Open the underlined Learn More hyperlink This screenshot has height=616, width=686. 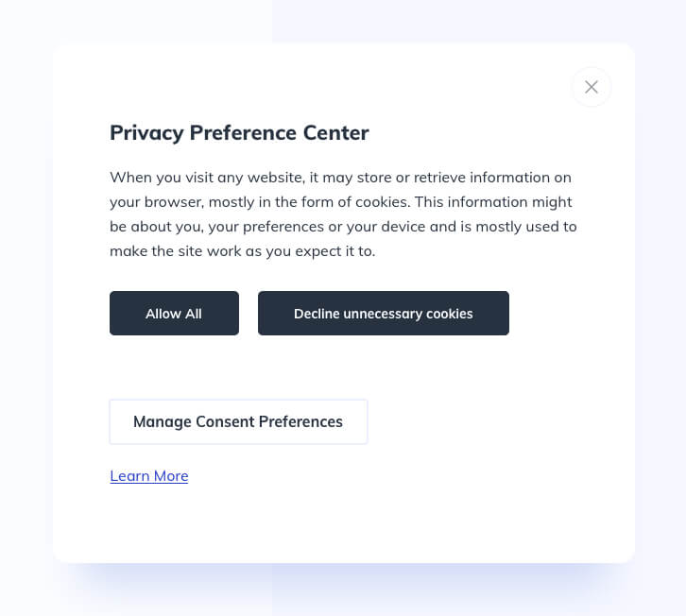149,476
